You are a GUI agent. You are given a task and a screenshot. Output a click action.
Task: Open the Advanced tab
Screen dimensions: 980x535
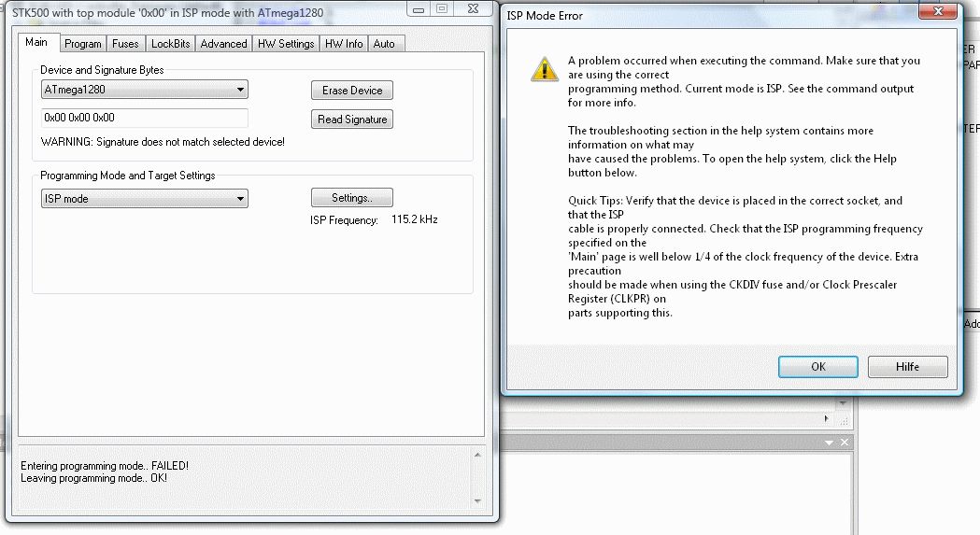tap(224, 43)
